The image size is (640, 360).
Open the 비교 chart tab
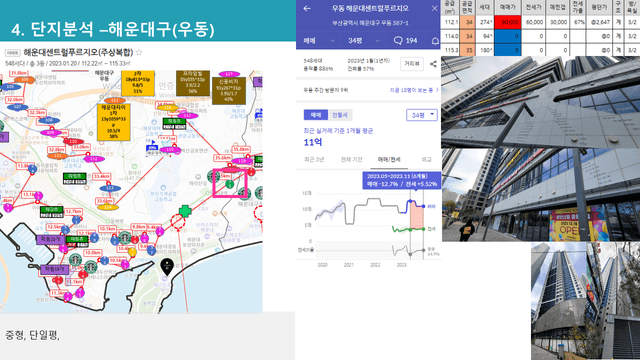[x=426, y=160]
